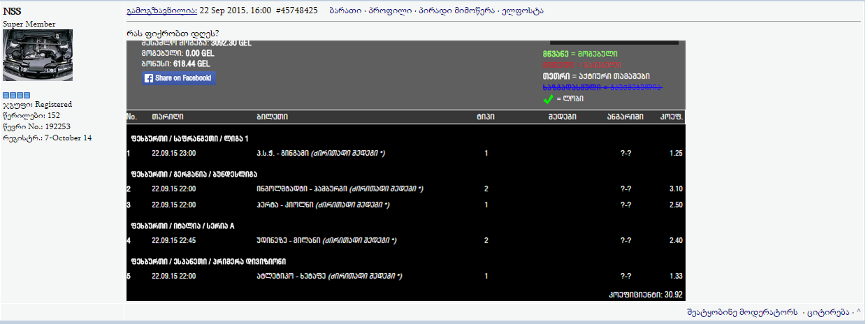The image size is (868, 324).
Task: Click the Facebook logo on the share button
Action: click(149, 78)
